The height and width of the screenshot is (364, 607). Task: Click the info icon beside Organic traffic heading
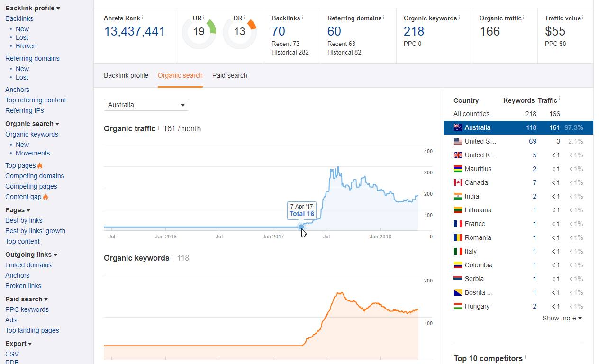[158, 128]
